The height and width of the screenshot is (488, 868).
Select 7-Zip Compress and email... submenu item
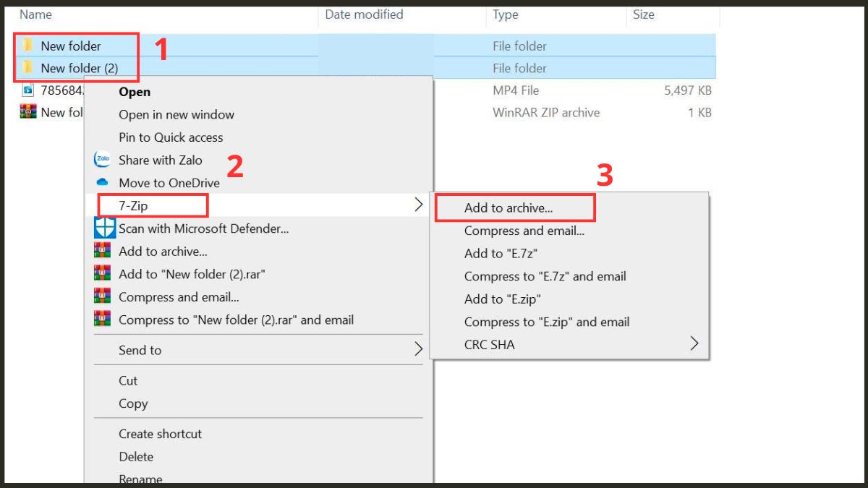(x=524, y=231)
